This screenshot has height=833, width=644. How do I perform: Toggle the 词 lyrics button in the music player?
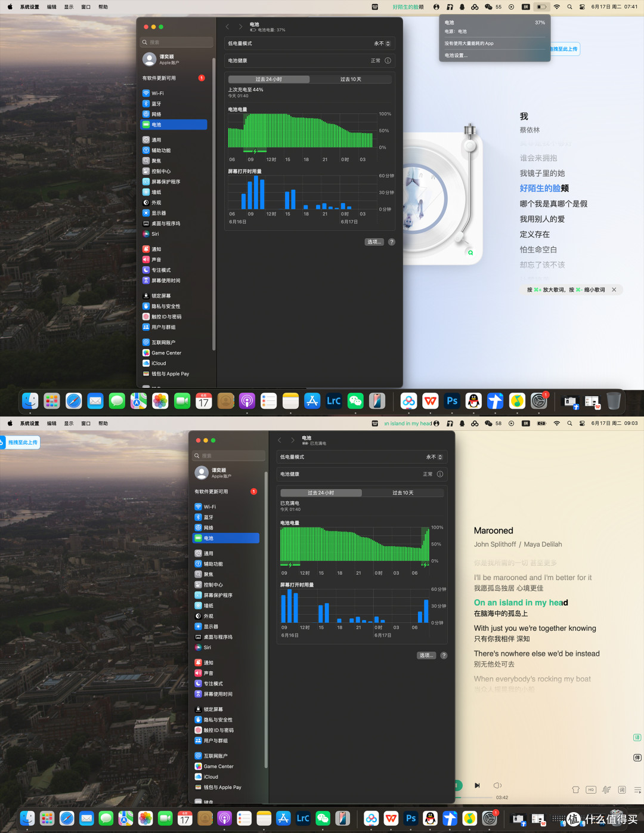point(622,789)
